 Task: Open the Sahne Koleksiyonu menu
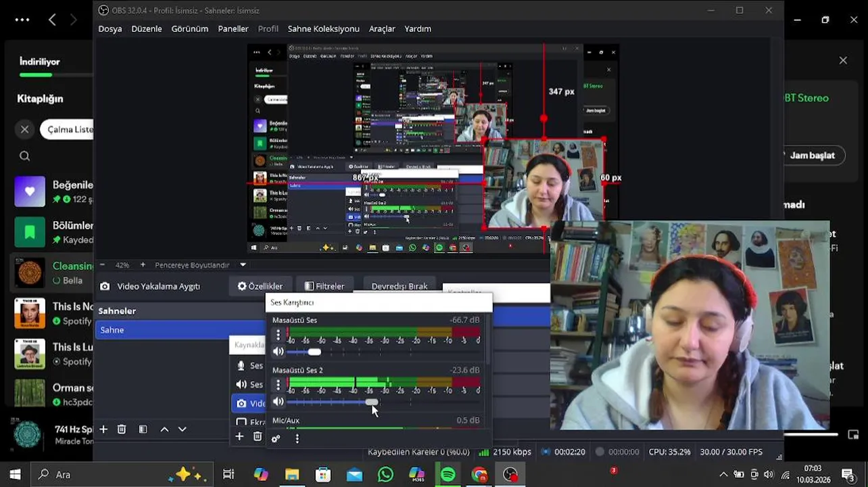click(x=324, y=28)
